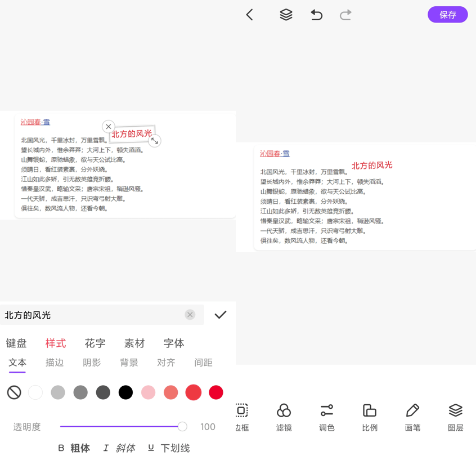Clear the text input with gray X

tap(190, 315)
